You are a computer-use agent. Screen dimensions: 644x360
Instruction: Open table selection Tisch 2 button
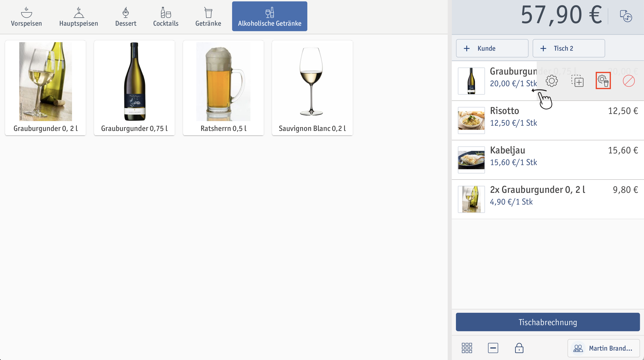click(569, 48)
